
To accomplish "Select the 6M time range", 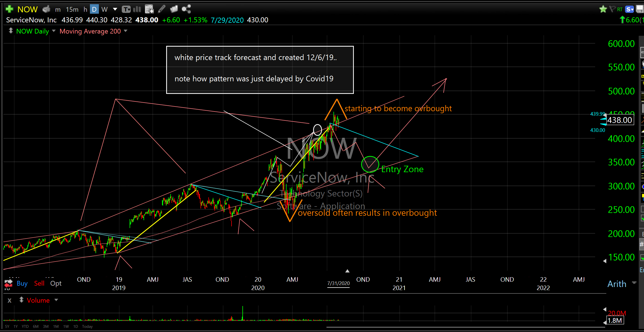I will click(35, 326).
